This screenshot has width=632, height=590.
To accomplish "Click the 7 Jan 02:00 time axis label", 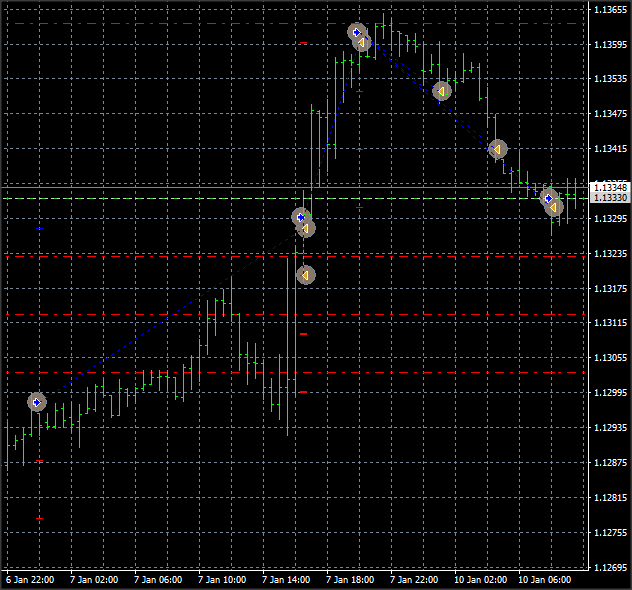I will pyautogui.click(x=94, y=580).
